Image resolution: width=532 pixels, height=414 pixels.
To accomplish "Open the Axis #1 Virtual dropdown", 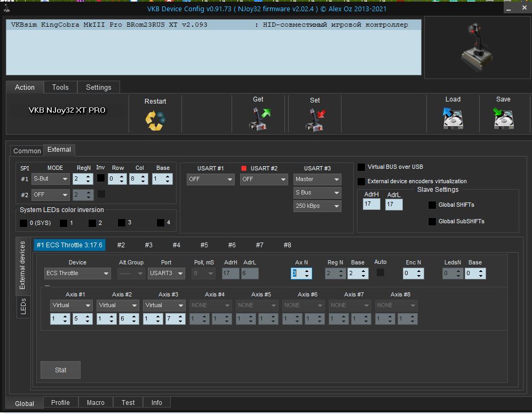I will click(72, 306).
